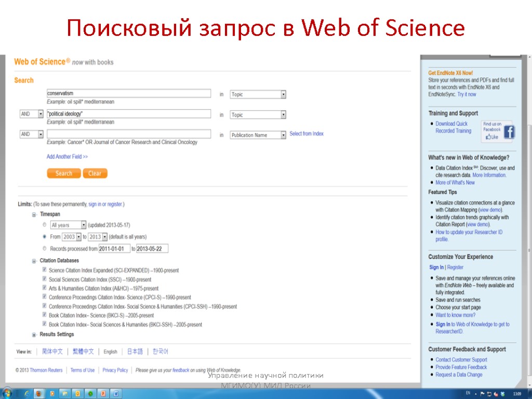
Task: Open Topic dropdown beside political ideology field
Action: [258, 115]
